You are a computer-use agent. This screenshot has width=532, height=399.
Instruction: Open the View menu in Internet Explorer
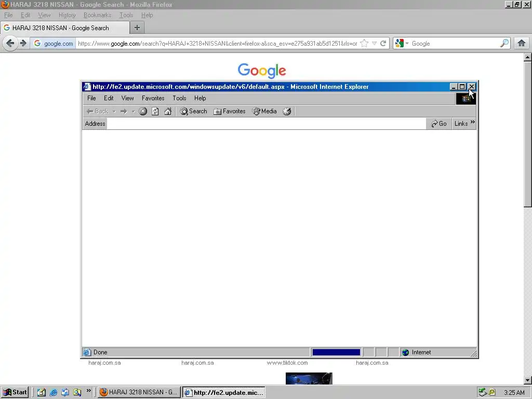pos(128,98)
